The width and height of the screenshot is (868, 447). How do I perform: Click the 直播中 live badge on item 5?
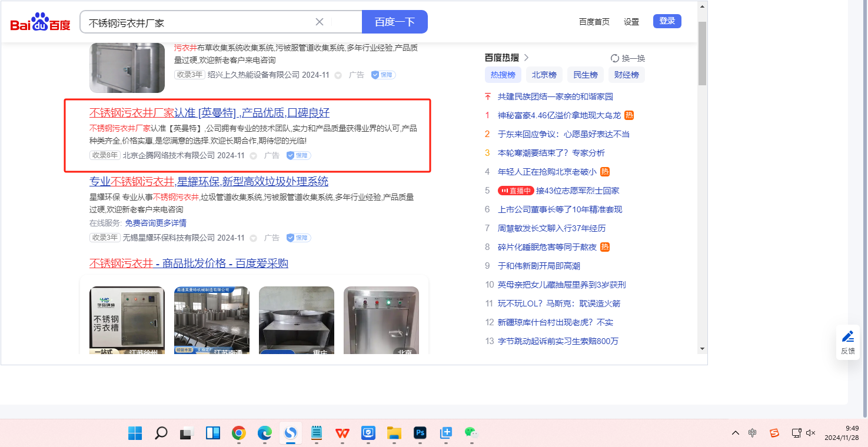tap(516, 191)
